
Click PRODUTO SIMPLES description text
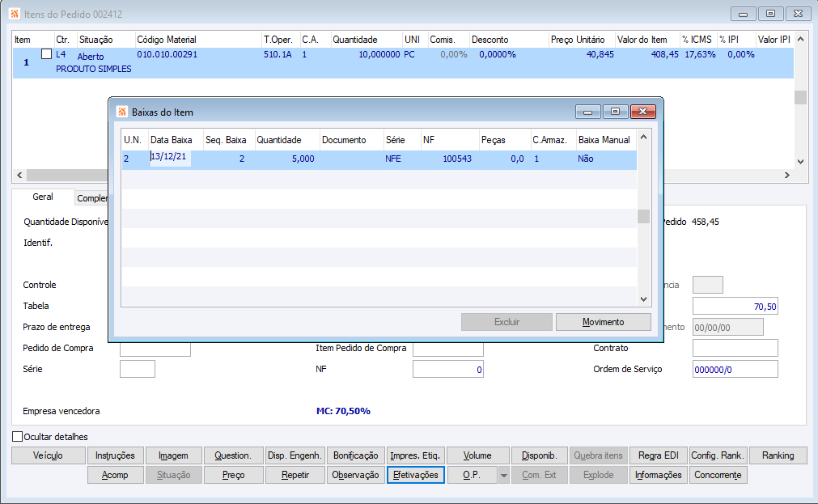click(x=93, y=69)
